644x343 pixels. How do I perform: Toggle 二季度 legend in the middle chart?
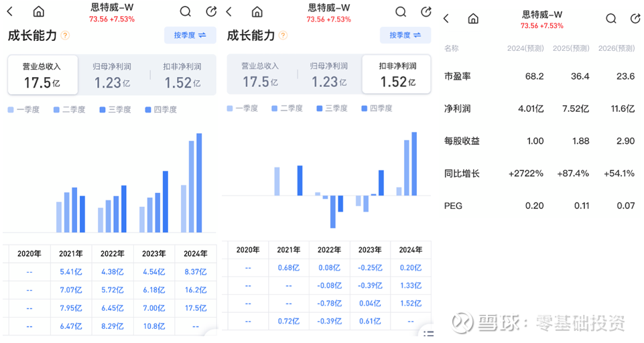287,109
